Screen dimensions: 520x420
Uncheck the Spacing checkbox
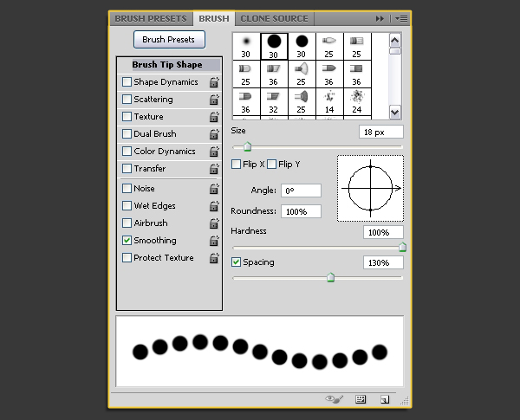(x=237, y=262)
